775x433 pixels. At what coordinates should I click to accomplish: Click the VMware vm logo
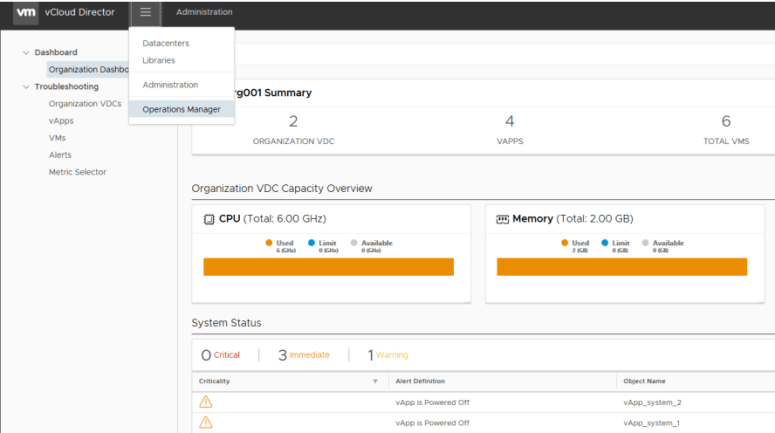(26, 12)
